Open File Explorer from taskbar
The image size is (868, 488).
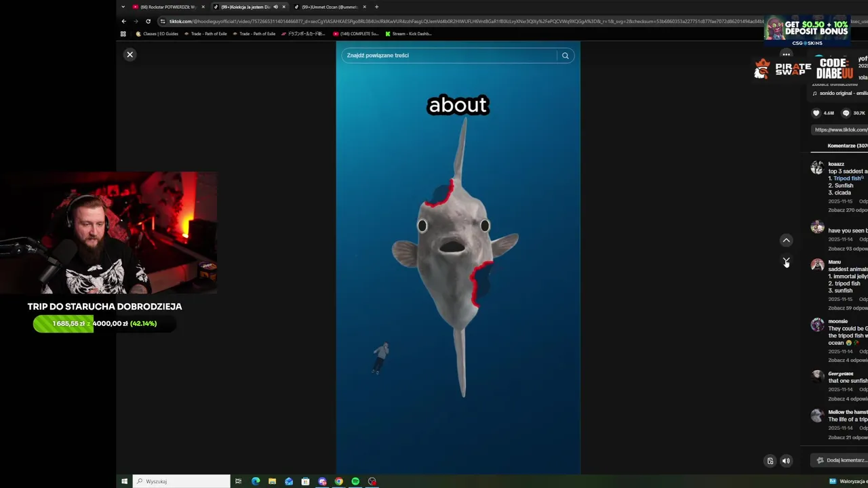coord(272,481)
